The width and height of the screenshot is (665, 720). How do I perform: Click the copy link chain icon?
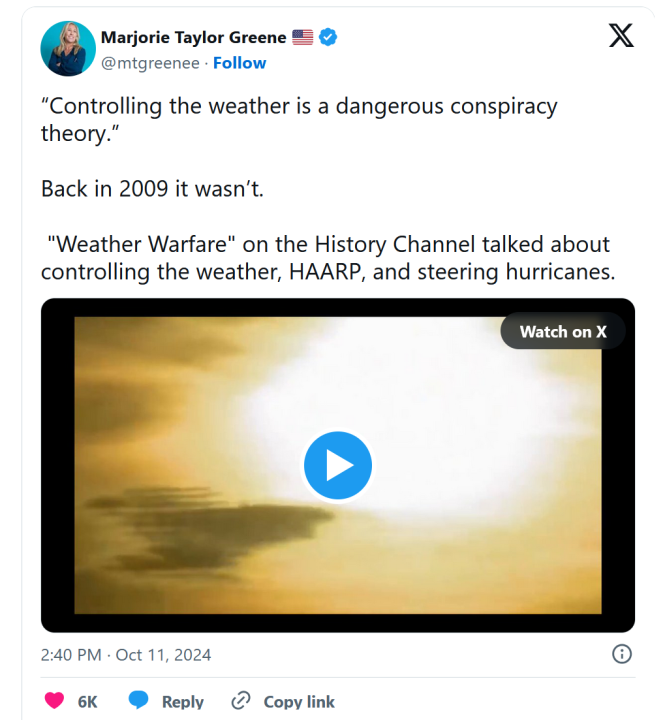click(x=241, y=701)
